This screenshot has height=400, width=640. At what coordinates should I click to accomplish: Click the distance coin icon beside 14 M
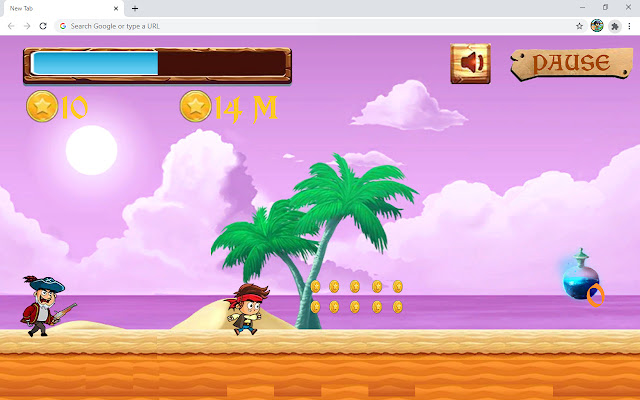pyautogui.click(x=196, y=107)
